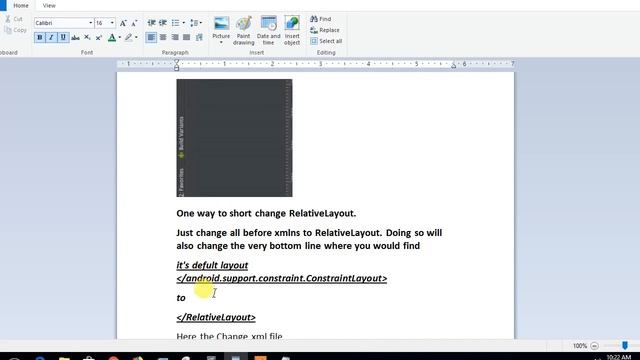Screen dimensions: 640x360
Task: Switch to the Home tab
Action: coord(21,6)
